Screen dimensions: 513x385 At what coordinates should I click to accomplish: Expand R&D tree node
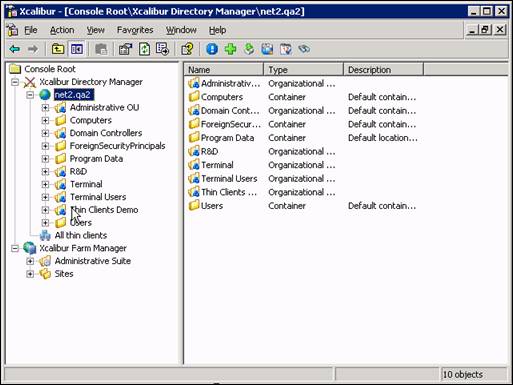pyautogui.click(x=45, y=172)
